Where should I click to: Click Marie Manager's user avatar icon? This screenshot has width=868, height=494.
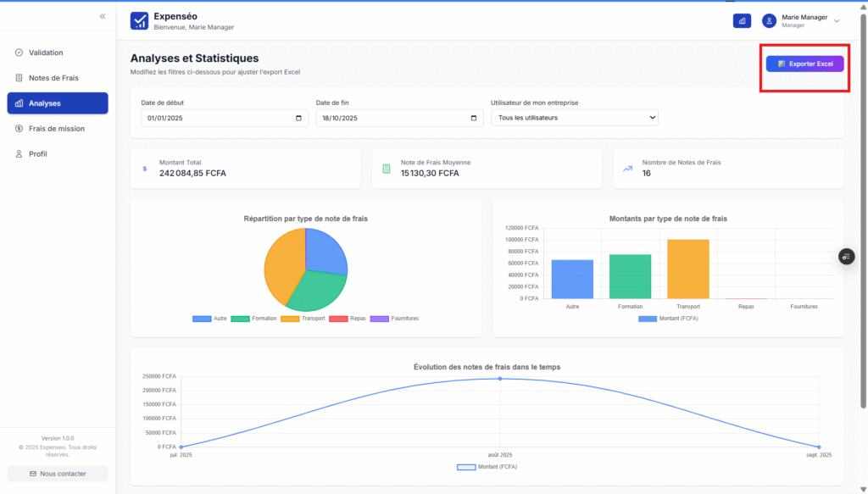770,21
